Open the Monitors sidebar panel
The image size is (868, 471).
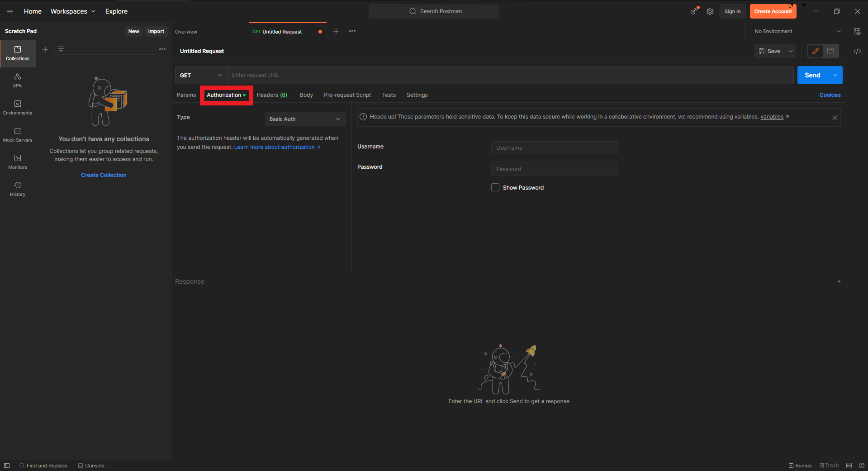(18, 162)
